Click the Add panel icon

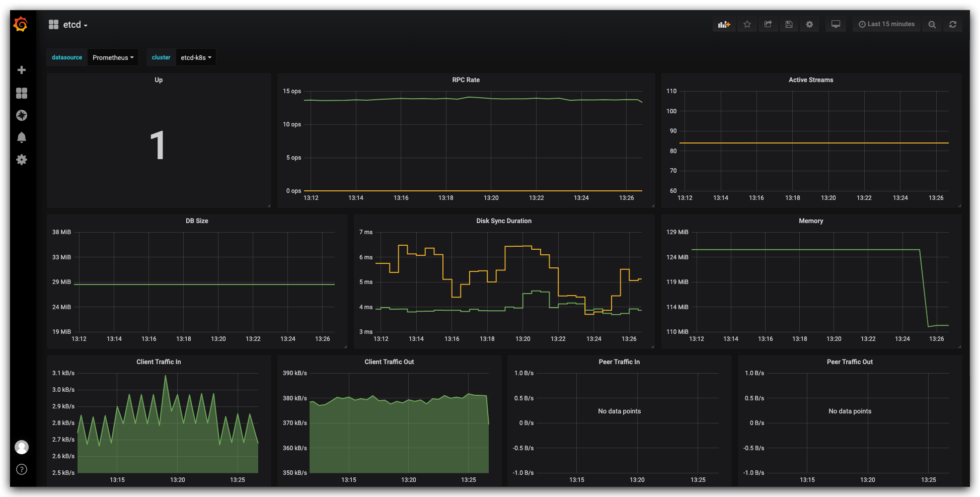tap(724, 24)
